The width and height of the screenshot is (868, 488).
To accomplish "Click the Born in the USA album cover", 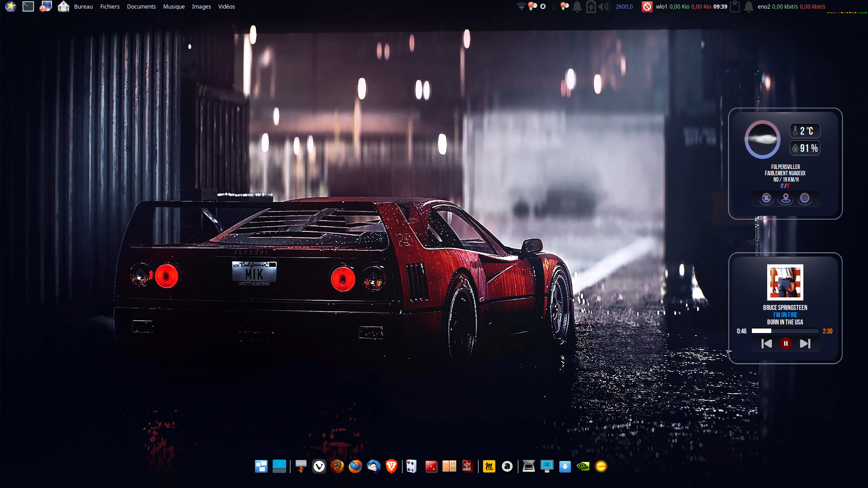I will tap(785, 282).
